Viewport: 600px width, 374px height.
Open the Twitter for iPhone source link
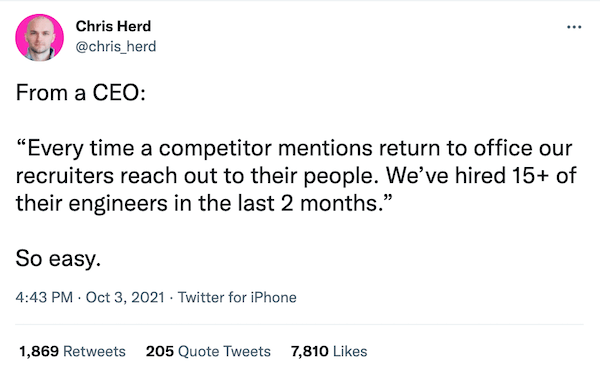(x=237, y=297)
